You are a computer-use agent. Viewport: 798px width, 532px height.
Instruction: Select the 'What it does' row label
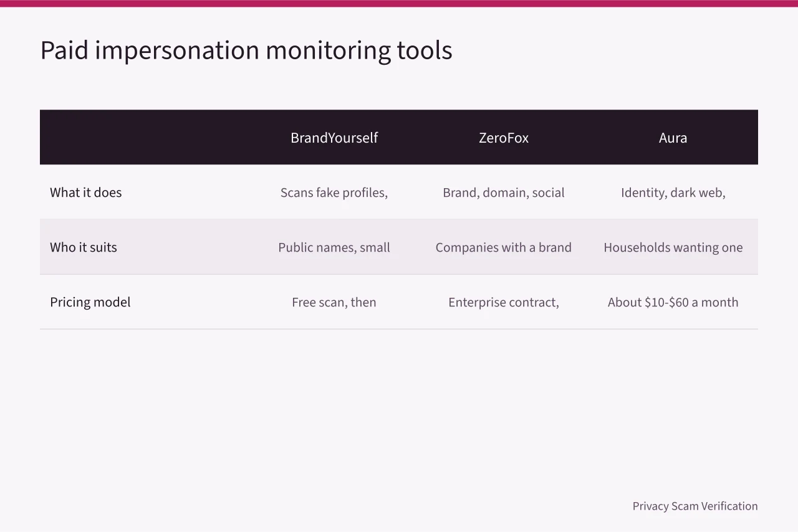click(x=86, y=192)
